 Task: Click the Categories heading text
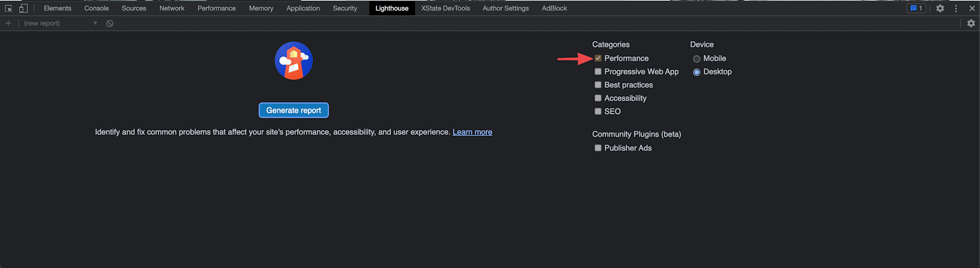click(611, 44)
